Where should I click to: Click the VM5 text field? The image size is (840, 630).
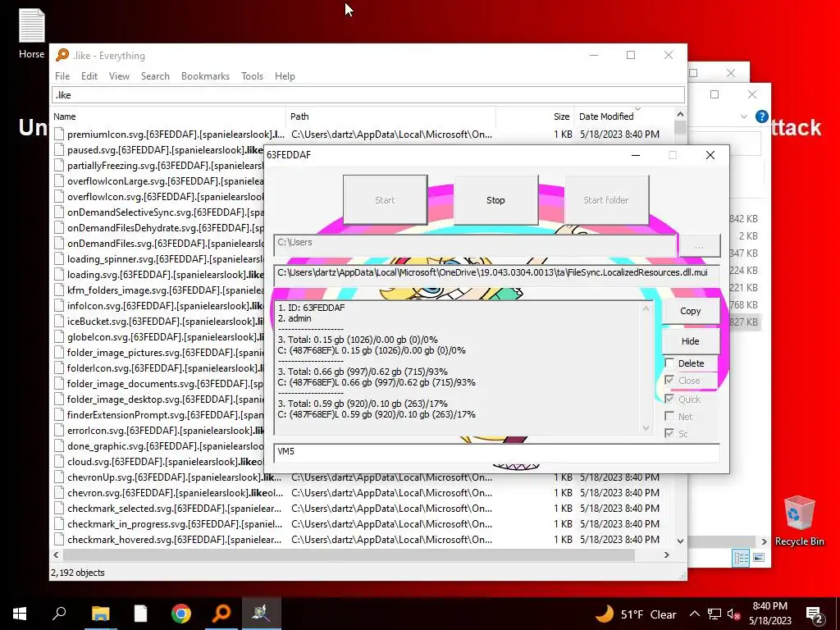tap(496, 453)
